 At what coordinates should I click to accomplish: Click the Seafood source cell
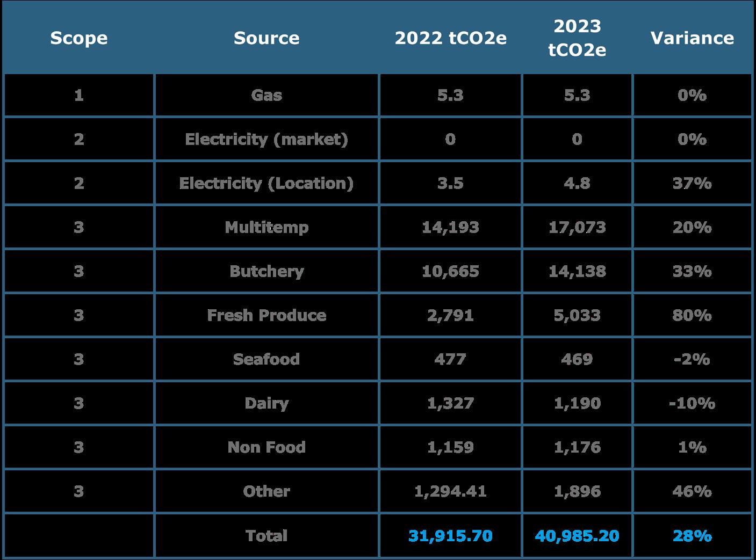click(x=267, y=359)
